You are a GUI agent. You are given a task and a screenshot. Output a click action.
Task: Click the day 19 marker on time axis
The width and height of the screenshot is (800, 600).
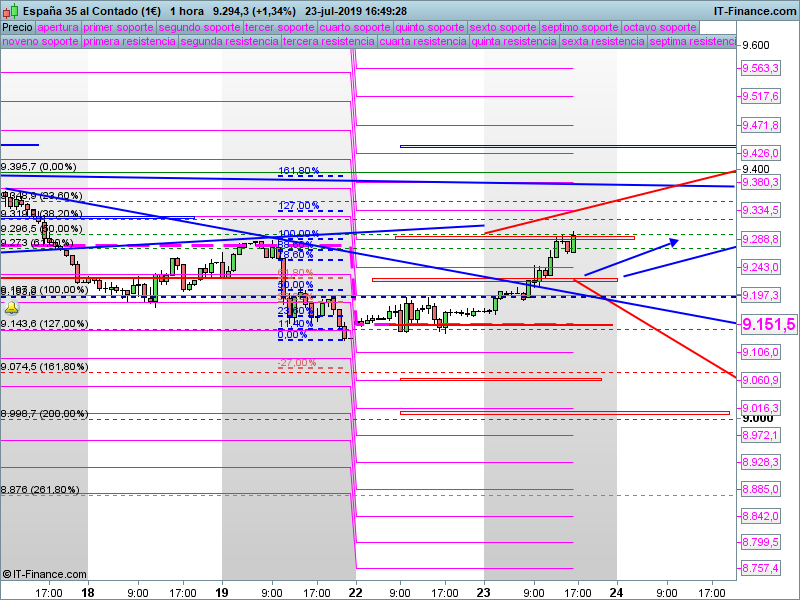coord(221,592)
